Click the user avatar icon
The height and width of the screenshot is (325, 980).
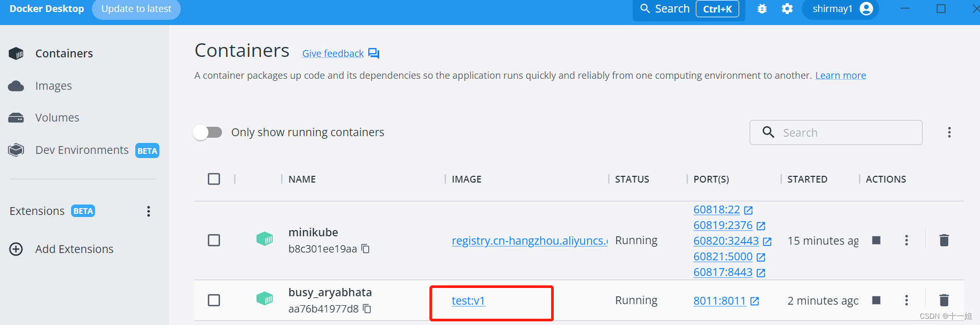pos(866,9)
